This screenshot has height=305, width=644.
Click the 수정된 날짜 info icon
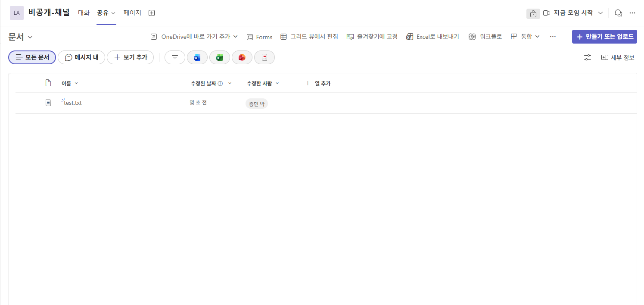click(220, 84)
